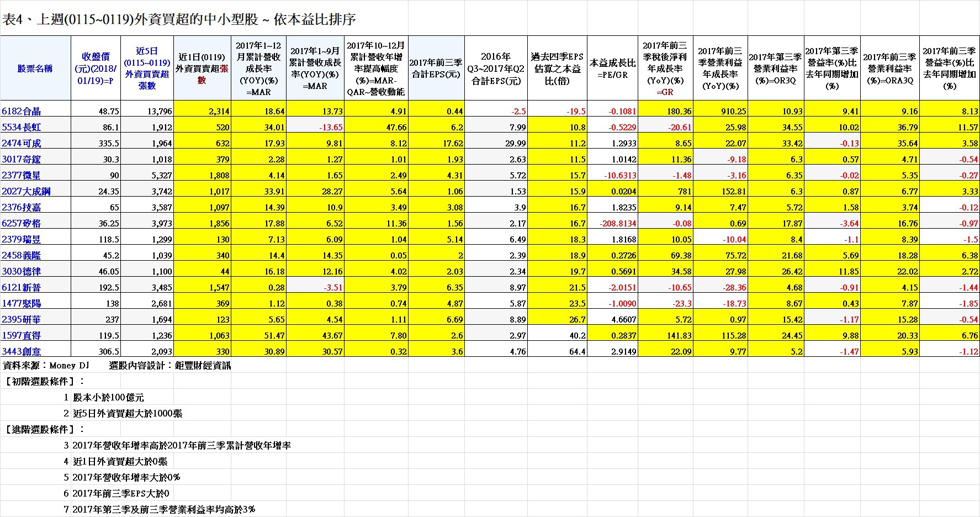
Task: Click the 收盤價 column header
Action: point(96,68)
